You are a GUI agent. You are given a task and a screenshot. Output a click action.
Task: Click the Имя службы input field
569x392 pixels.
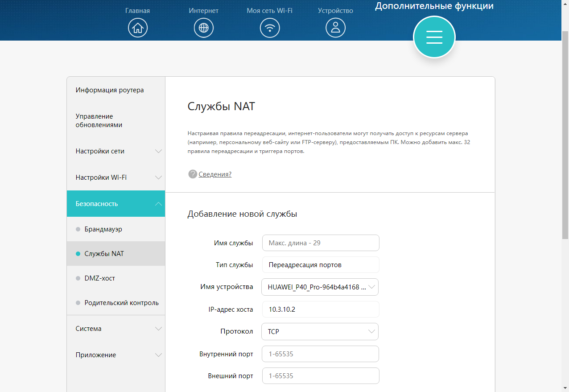click(x=321, y=243)
